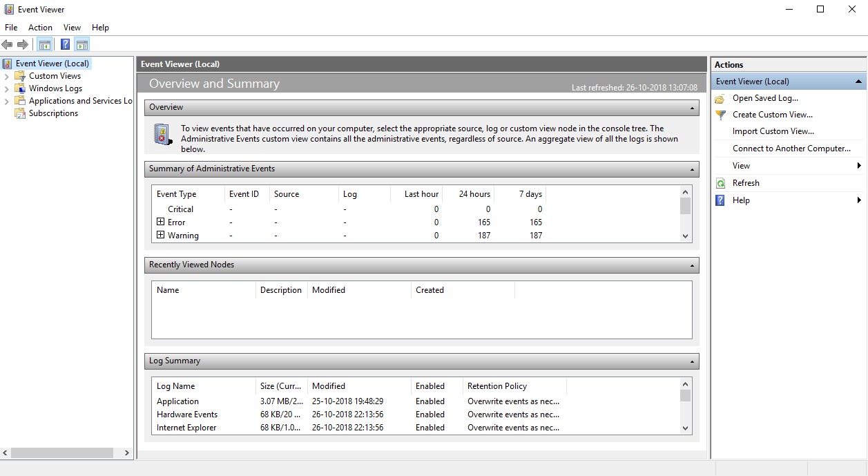Click the Custom Views folder icon

click(x=20, y=76)
